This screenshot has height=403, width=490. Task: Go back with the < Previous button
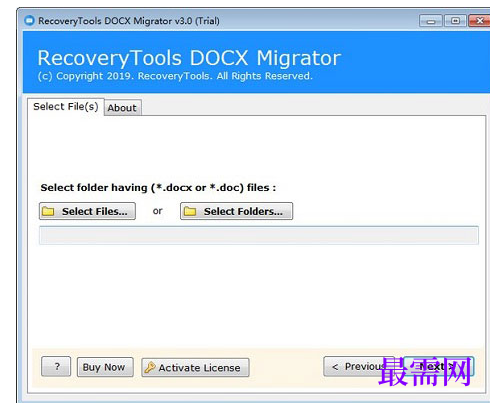point(359,367)
